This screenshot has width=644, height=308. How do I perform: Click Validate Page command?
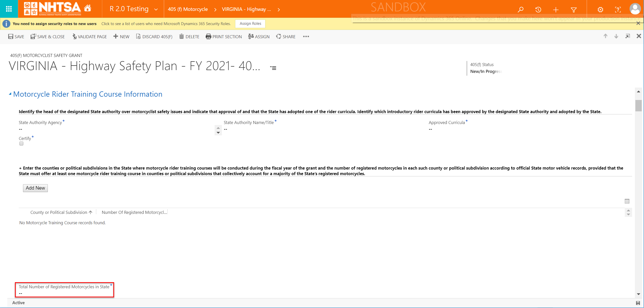pyautogui.click(x=90, y=37)
